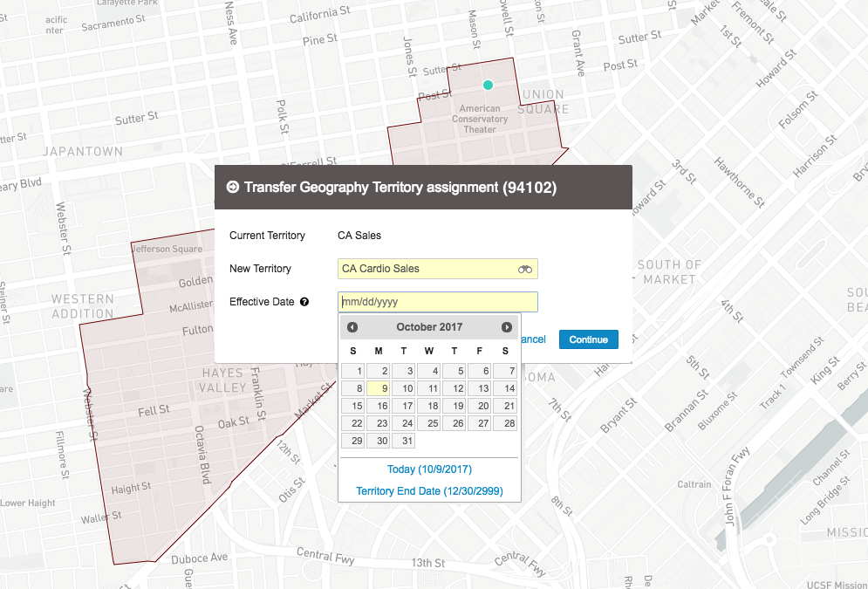Click October 25 on the date picker
868x589 pixels.
pyautogui.click(x=429, y=423)
